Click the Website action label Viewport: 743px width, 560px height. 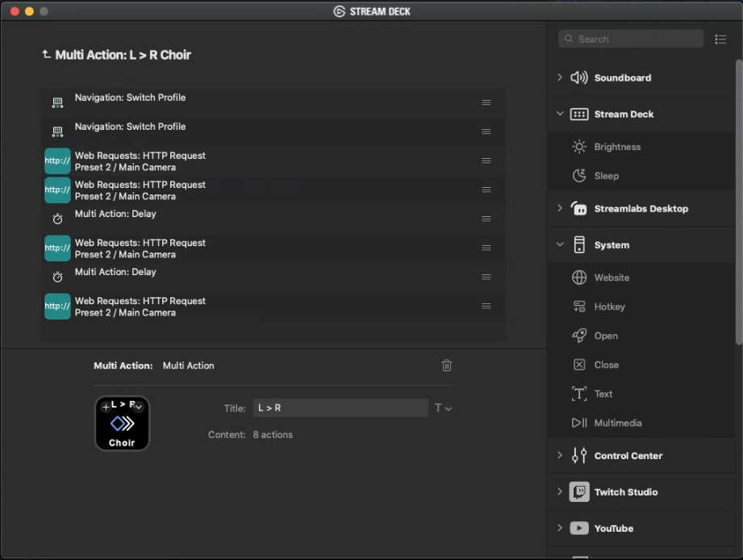(612, 278)
